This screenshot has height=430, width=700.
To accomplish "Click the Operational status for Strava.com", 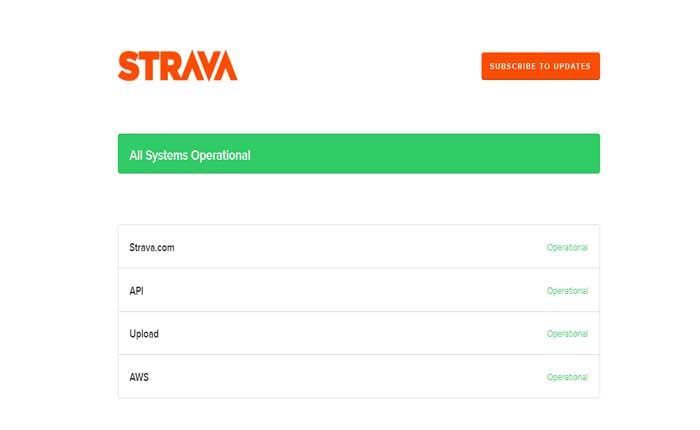I will click(567, 247).
